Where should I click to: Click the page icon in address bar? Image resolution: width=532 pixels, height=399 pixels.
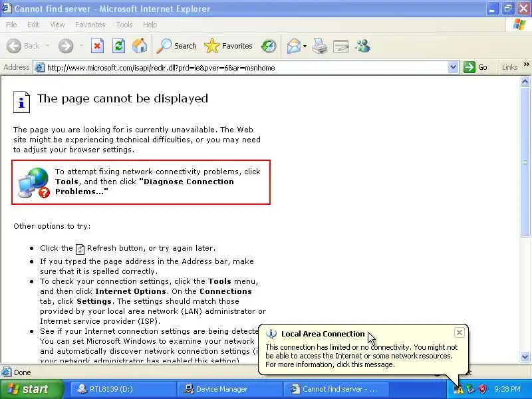tap(40, 68)
